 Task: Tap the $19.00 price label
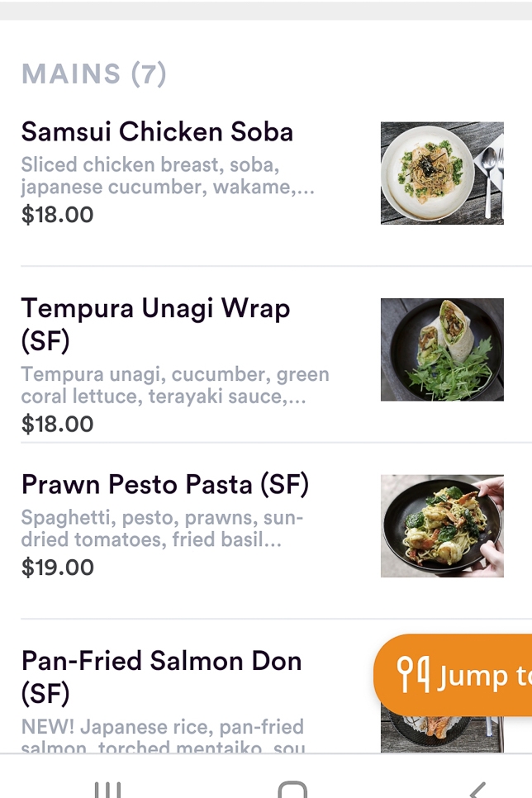(58, 568)
